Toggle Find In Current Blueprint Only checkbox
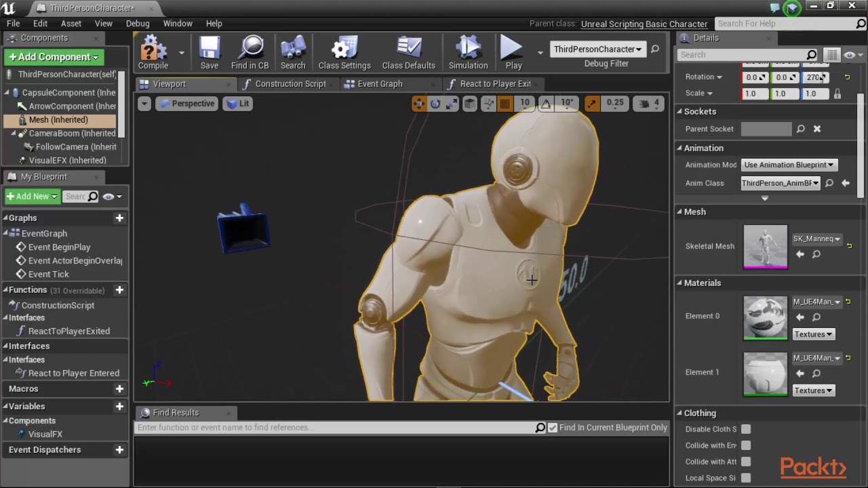Viewport: 868px width, 488px height. pos(553,428)
